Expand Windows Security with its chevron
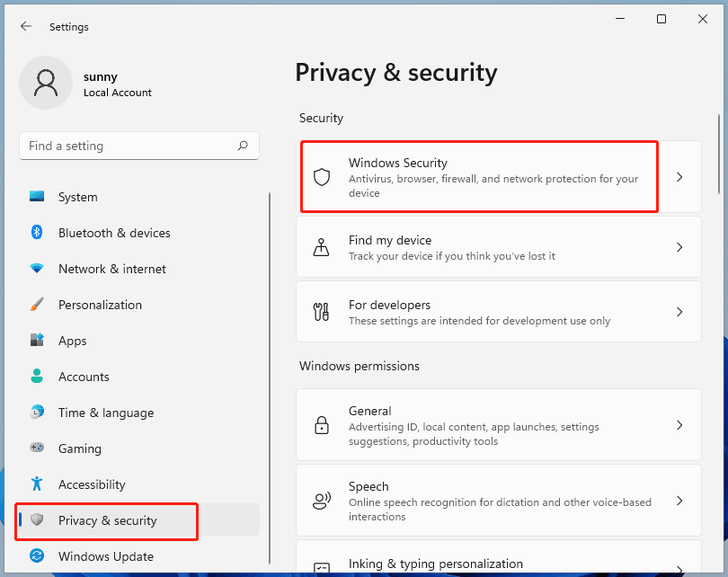Viewport: 728px width, 577px height. click(x=679, y=177)
